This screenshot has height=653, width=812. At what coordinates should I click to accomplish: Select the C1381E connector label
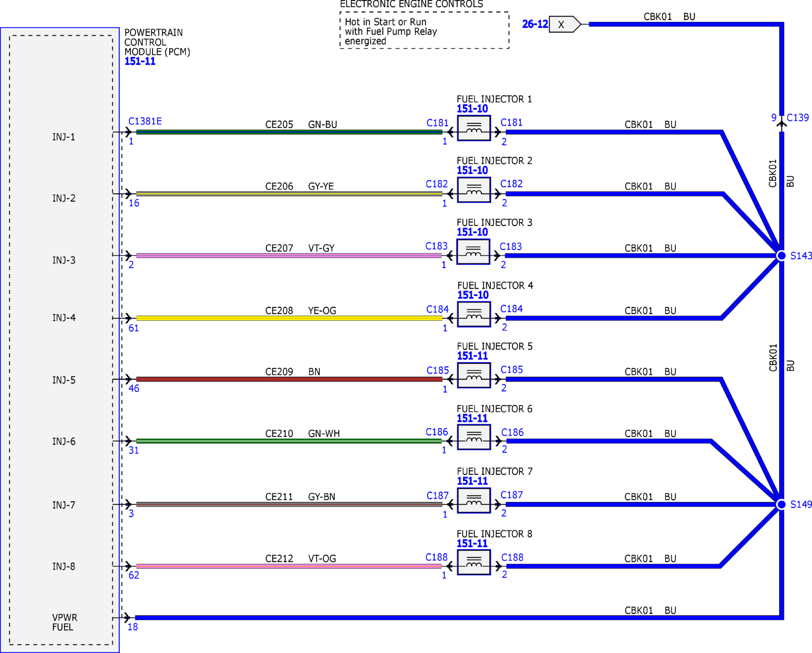click(x=145, y=121)
